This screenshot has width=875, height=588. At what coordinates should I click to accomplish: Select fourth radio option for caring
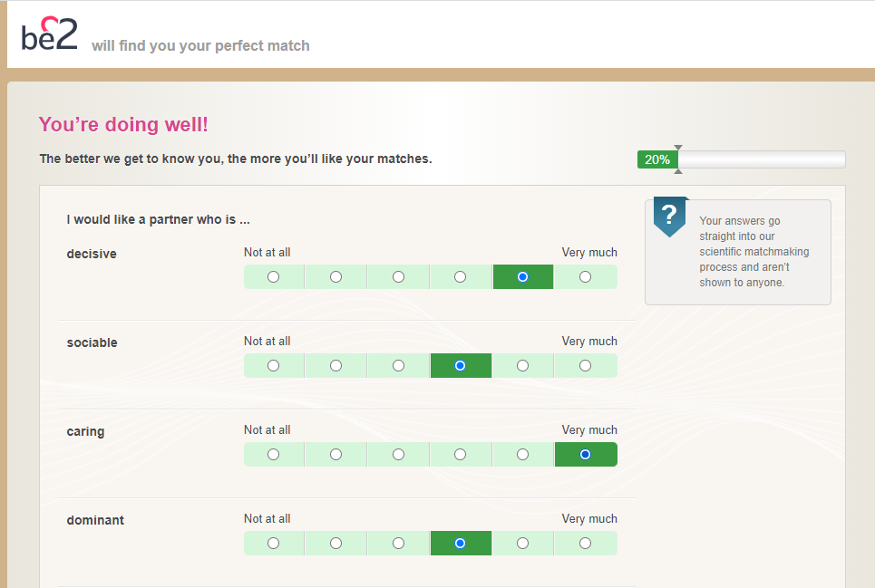click(460, 454)
